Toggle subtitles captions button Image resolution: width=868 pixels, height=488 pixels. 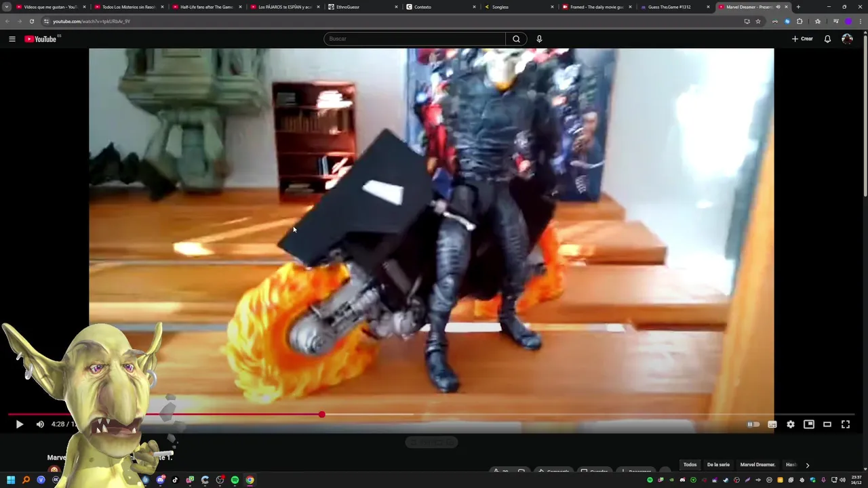pos(772,424)
